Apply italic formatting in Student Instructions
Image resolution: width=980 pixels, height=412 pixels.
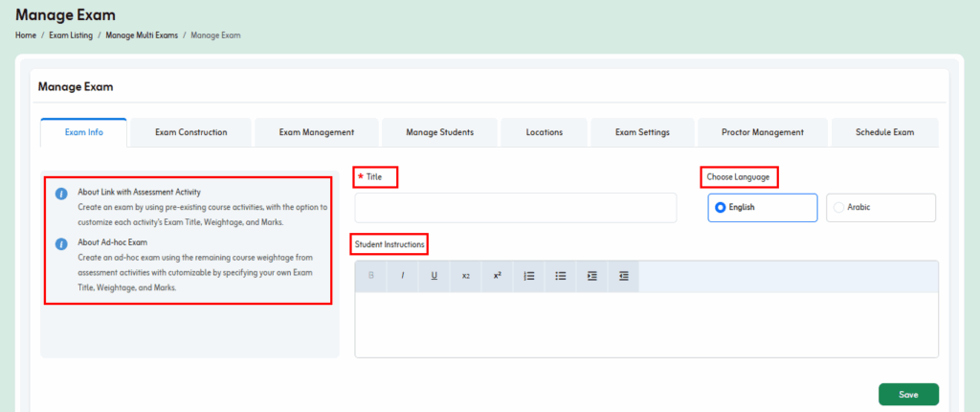(402, 276)
